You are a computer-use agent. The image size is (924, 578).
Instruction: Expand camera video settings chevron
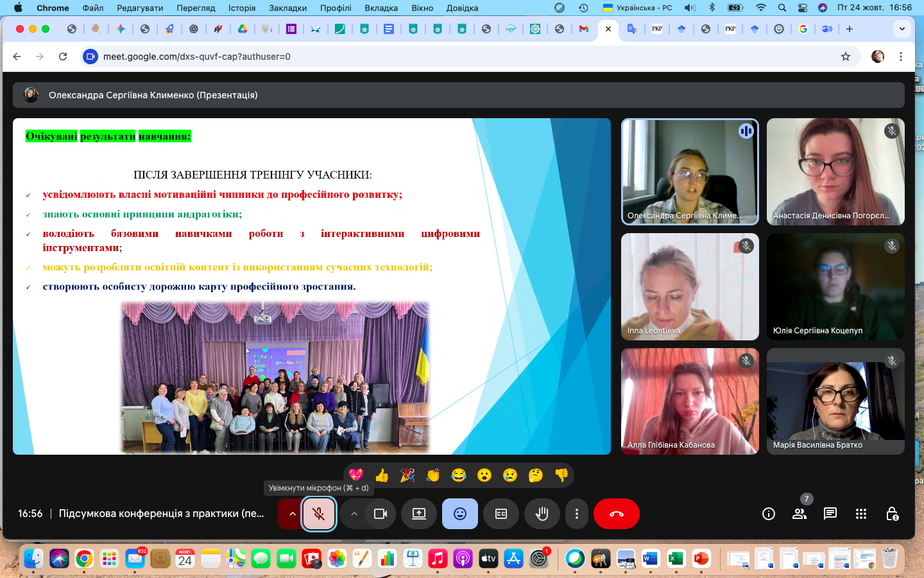coord(354,514)
